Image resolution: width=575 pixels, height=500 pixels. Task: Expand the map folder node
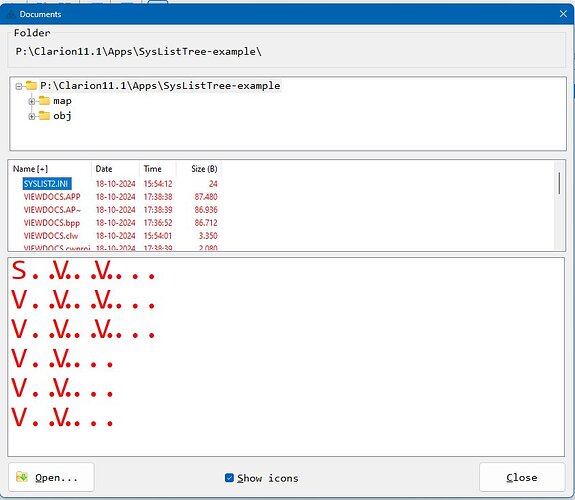click(32, 101)
